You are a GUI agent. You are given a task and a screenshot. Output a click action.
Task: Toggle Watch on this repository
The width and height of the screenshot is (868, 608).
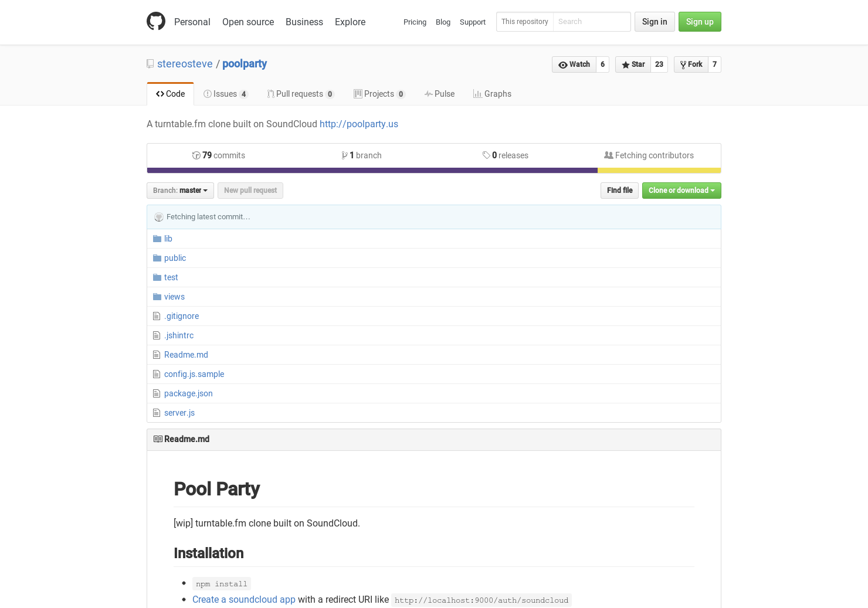click(x=574, y=64)
